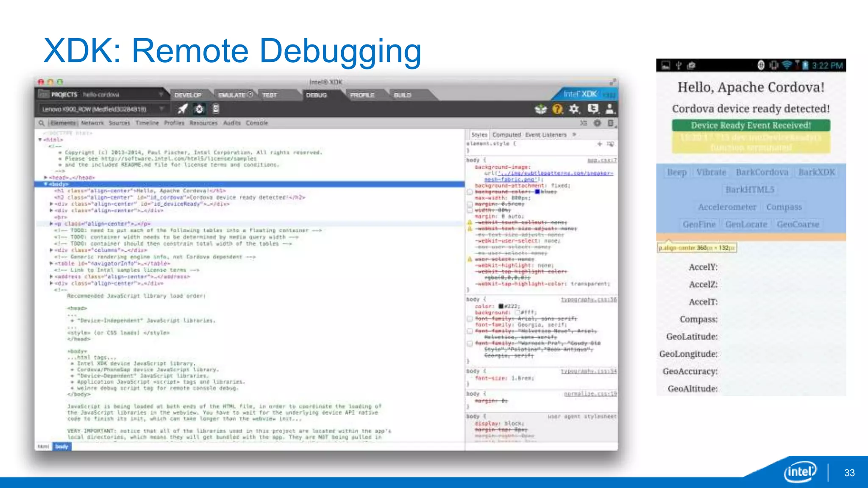
Task: Switch to the PROFILE tab
Action: 362,95
